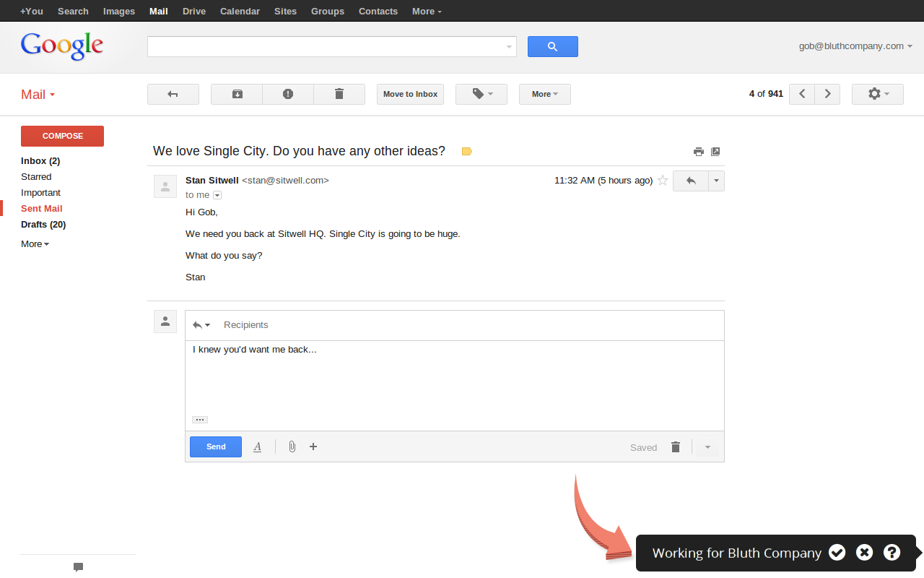
Task: Open the settings gear menu
Action: click(878, 94)
